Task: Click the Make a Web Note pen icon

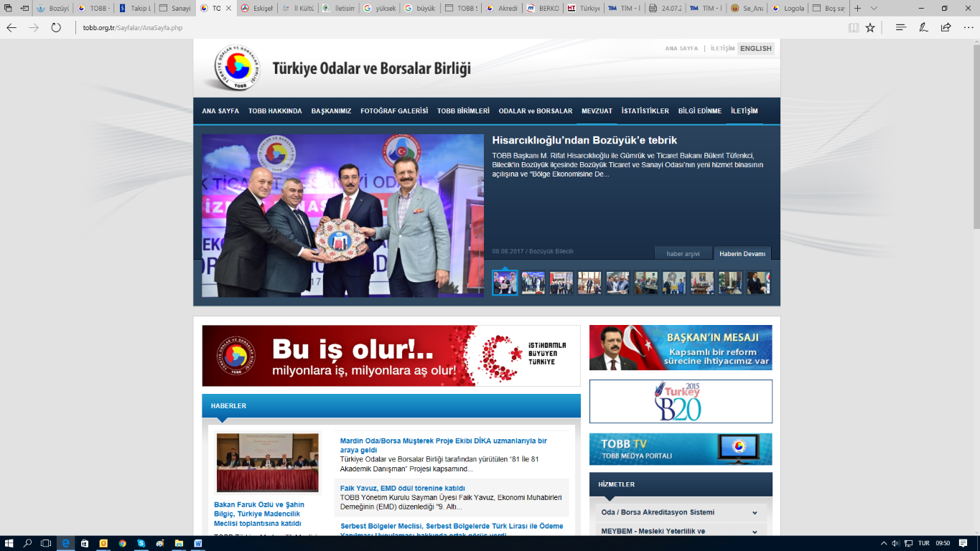Action: pyautogui.click(x=923, y=27)
